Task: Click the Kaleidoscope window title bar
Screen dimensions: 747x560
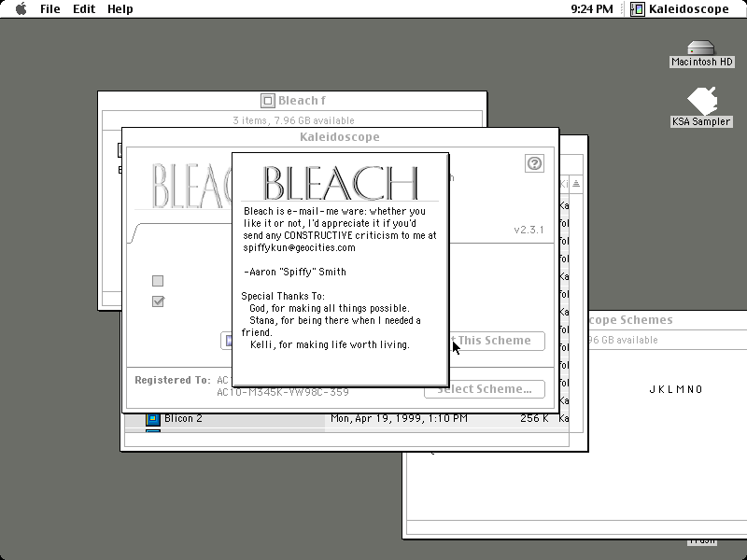Action: (340, 137)
